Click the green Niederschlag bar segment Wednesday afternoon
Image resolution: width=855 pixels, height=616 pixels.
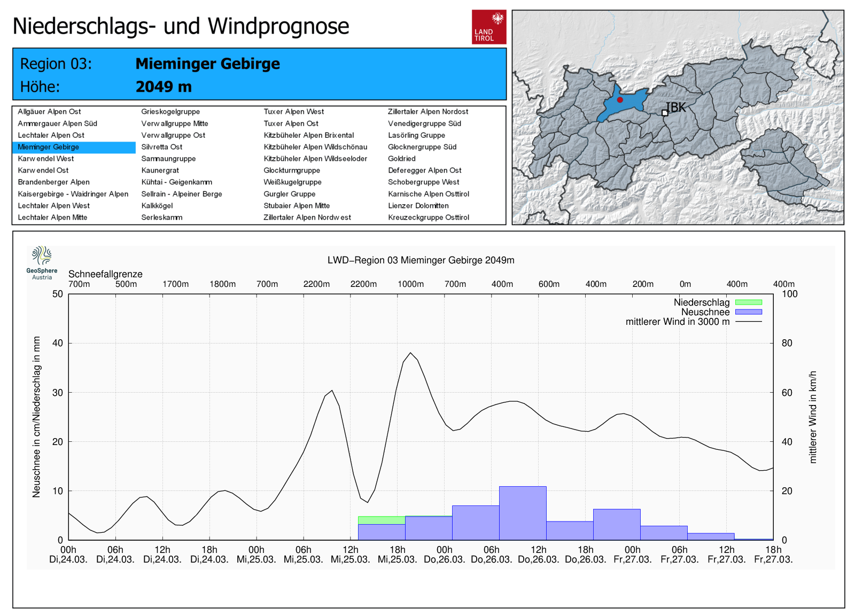coord(382,520)
